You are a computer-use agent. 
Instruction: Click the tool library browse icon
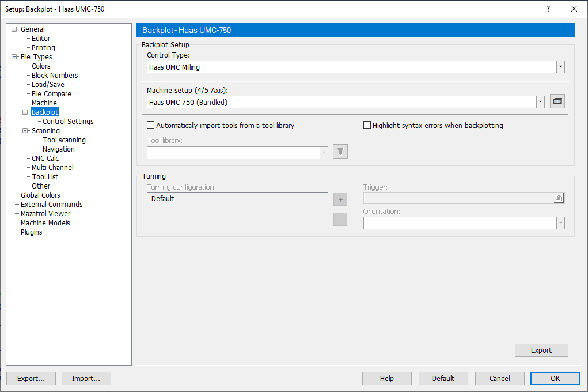click(x=340, y=151)
